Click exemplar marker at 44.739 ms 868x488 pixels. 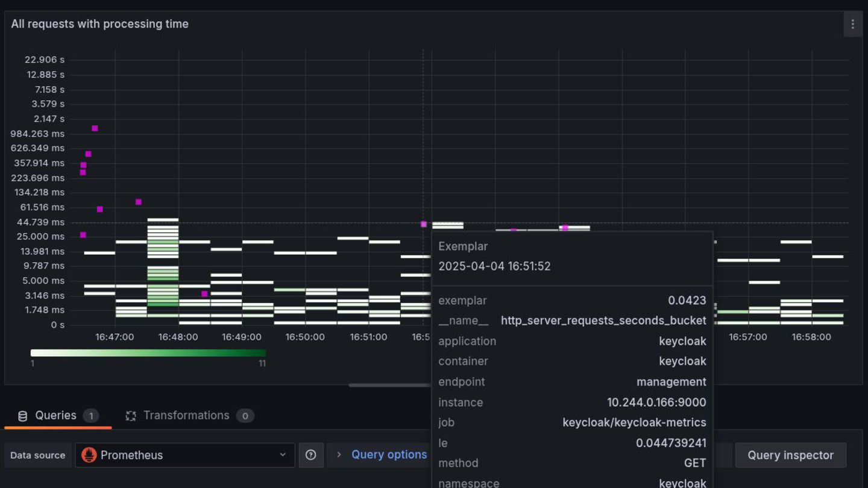(424, 224)
